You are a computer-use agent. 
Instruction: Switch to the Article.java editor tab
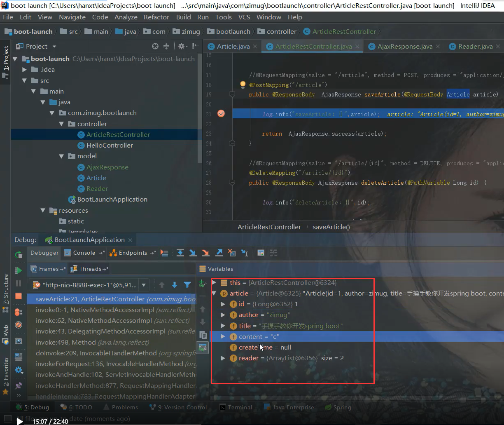pyautogui.click(x=233, y=46)
